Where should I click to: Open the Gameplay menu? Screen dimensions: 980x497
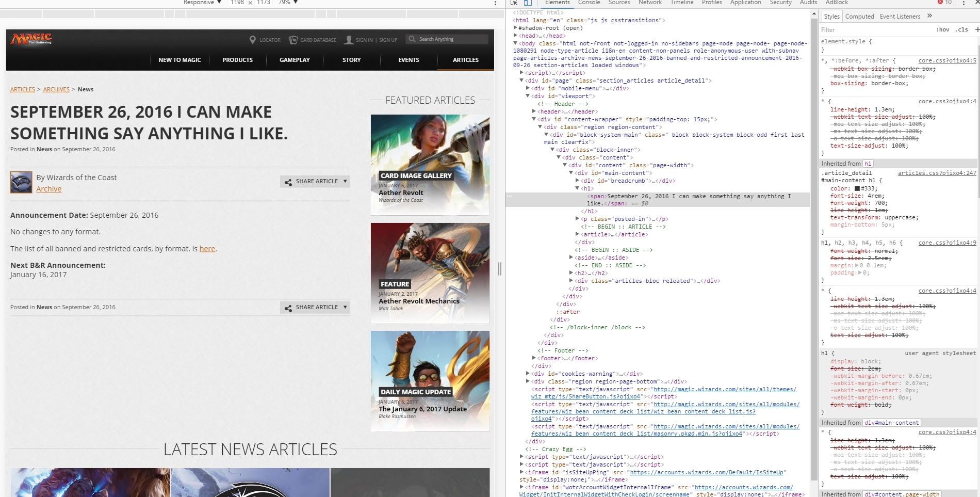pyautogui.click(x=295, y=60)
